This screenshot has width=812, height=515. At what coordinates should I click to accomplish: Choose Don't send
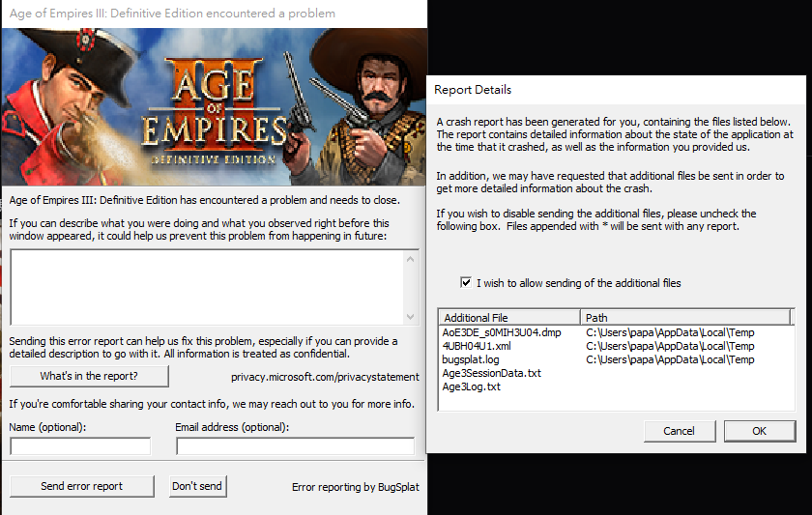(197, 486)
